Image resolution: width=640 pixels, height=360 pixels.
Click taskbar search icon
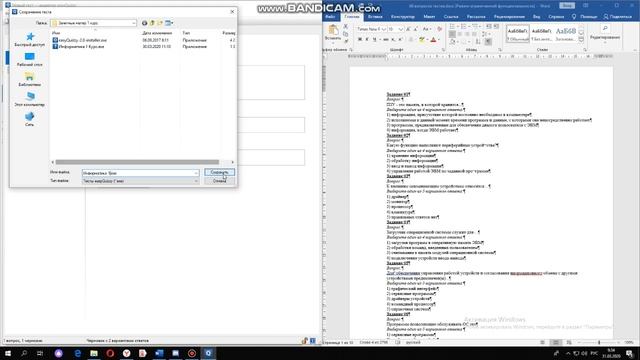click(24, 353)
